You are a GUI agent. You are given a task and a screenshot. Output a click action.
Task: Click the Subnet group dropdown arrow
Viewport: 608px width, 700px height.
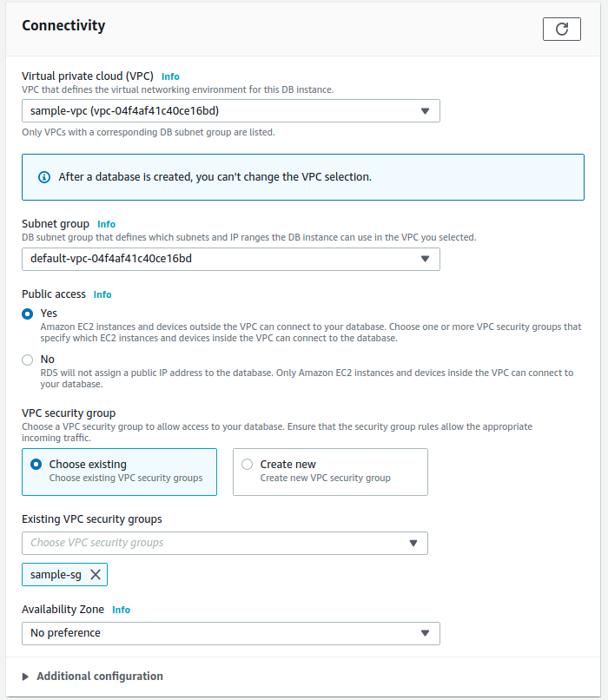coord(425,259)
